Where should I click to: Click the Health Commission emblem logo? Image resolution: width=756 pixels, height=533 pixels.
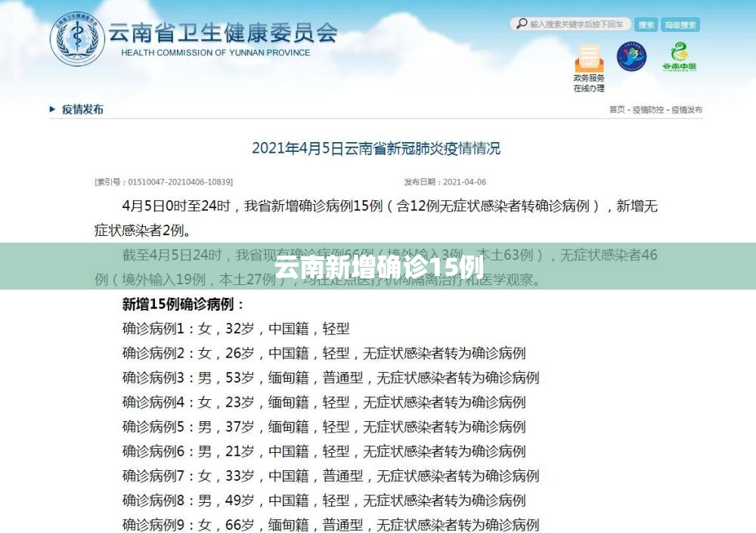[77, 39]
